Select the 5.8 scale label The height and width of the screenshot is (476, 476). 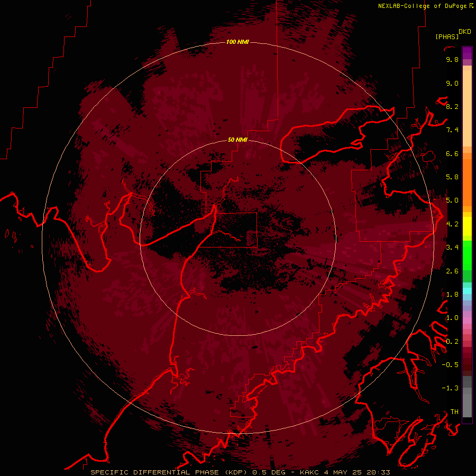coord(452,177)
